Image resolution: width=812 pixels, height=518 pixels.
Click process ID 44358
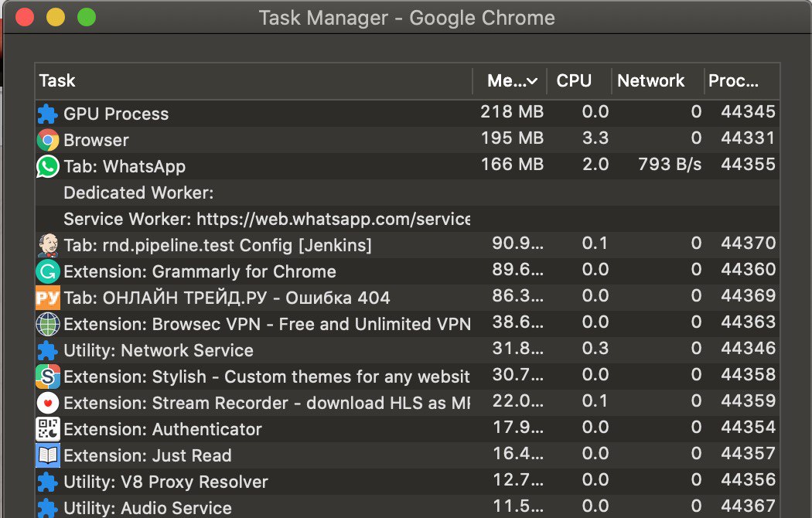(x=749, y=375)
